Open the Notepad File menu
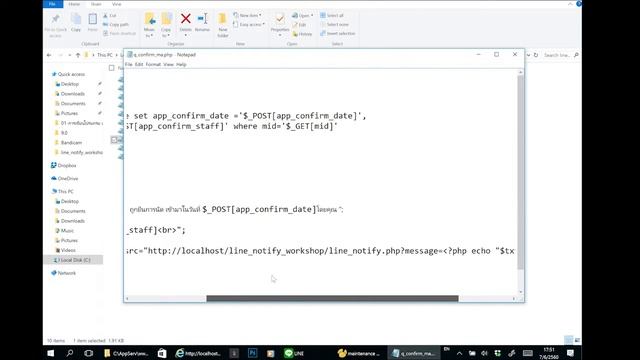The width and height of the screenshot is (640, 360). coord(129,64)
